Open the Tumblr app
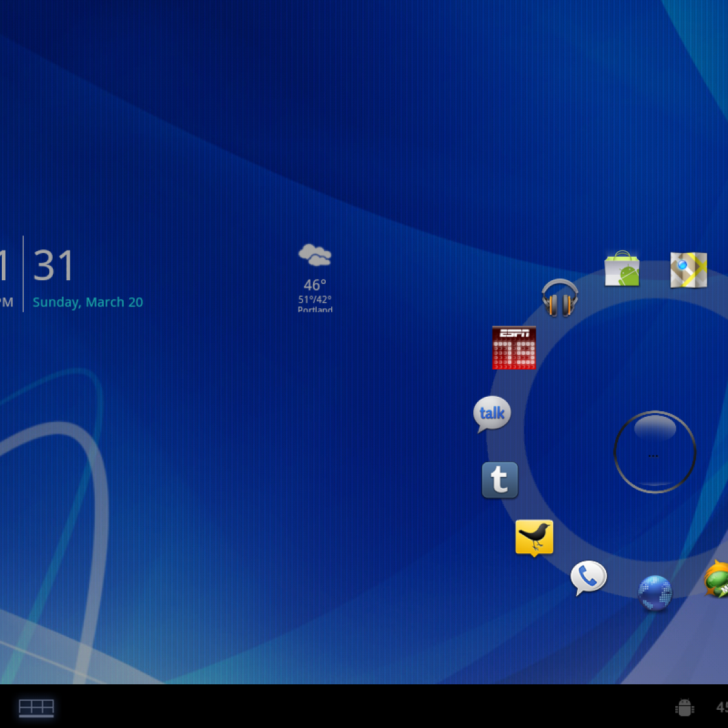This screenshot has width=728, height=728. [x=500, y=480]
